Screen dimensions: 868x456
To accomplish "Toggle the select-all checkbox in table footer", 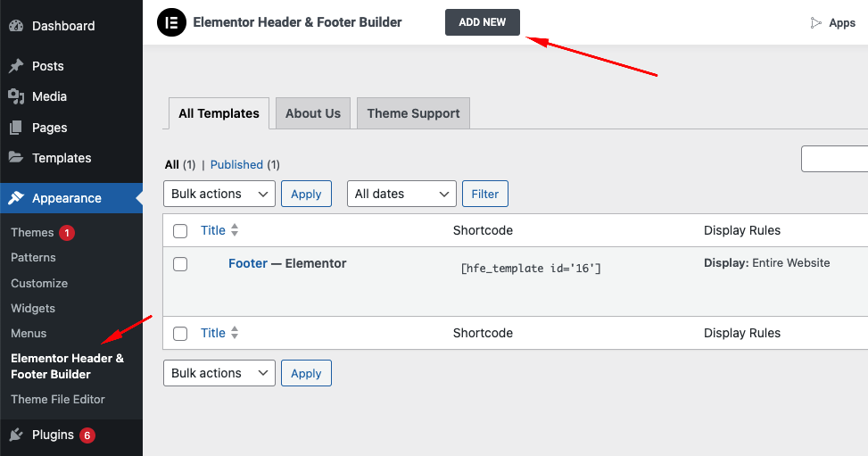I will pyautogui.click(x=180, y=334).
